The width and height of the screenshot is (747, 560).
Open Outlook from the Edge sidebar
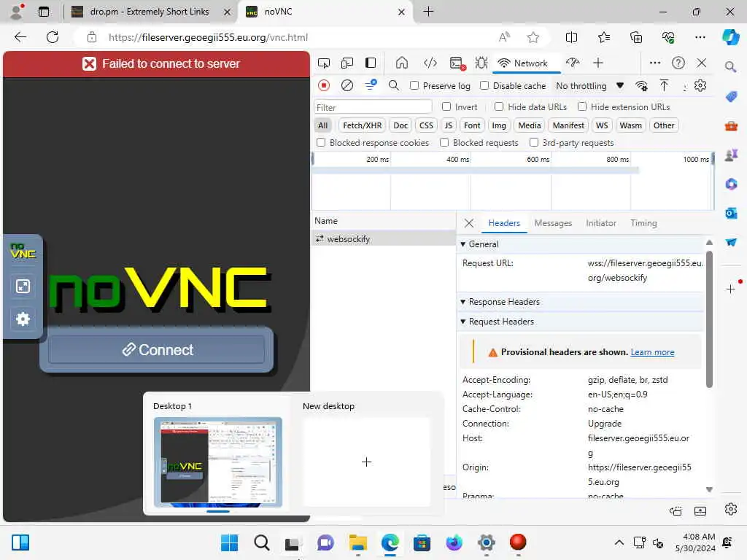731,214
